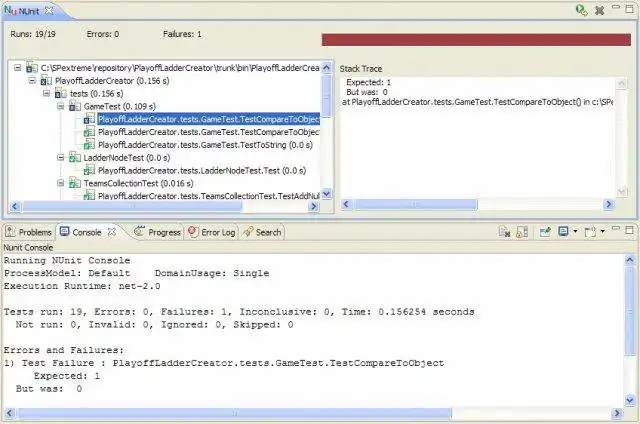Click the 'Tests run: 19' console summary line

tap(239, 312)
